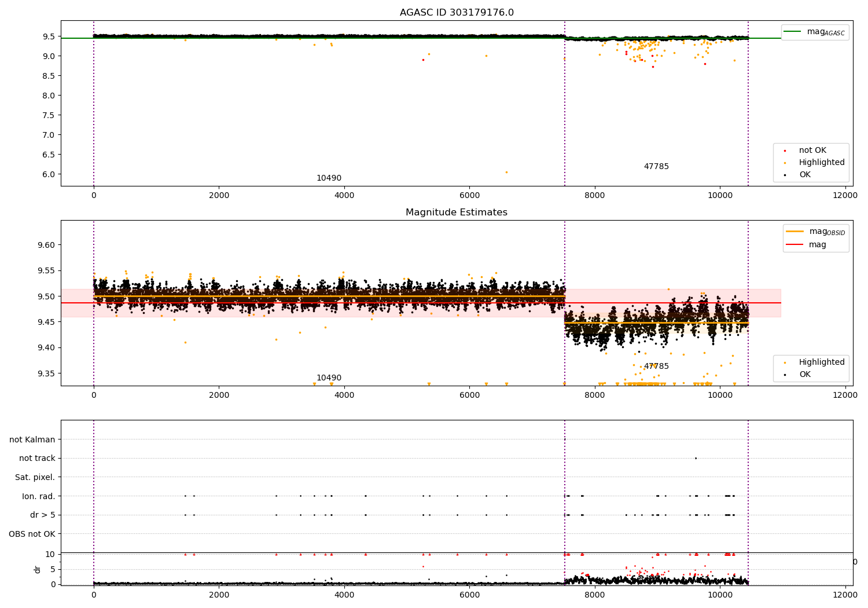Click x-tick "2000" under the top plot
Screen dimensions: 868x608
click(x=219, y=196)
